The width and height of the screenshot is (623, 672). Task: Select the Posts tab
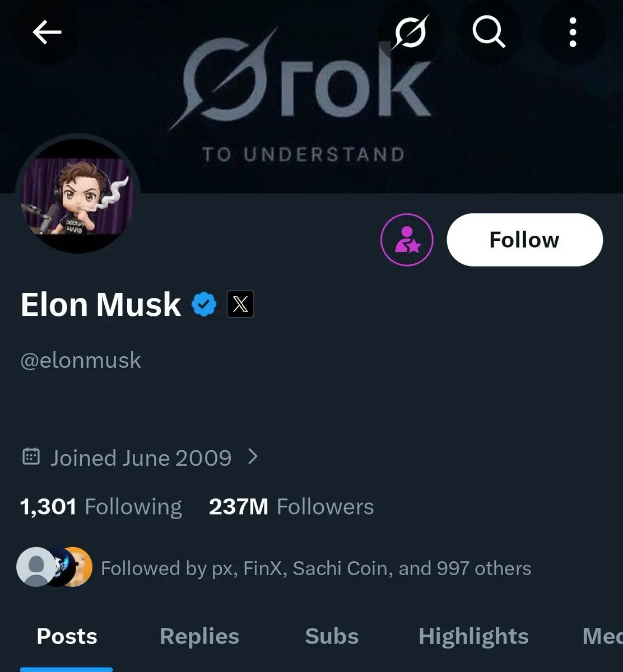click(67, 637)
